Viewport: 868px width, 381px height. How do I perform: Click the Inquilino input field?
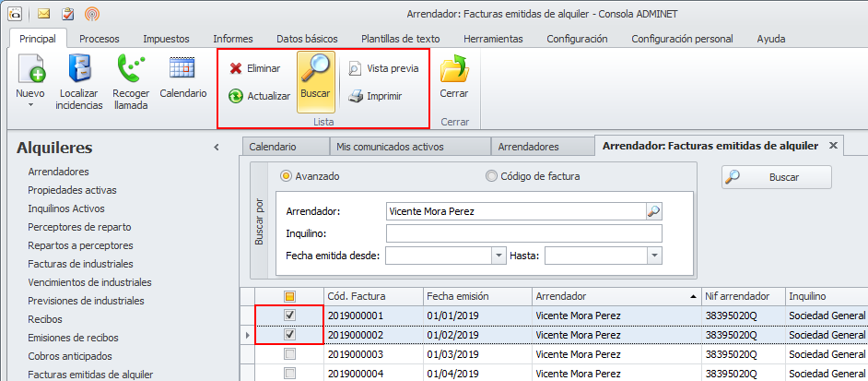[x=523, y=233]
